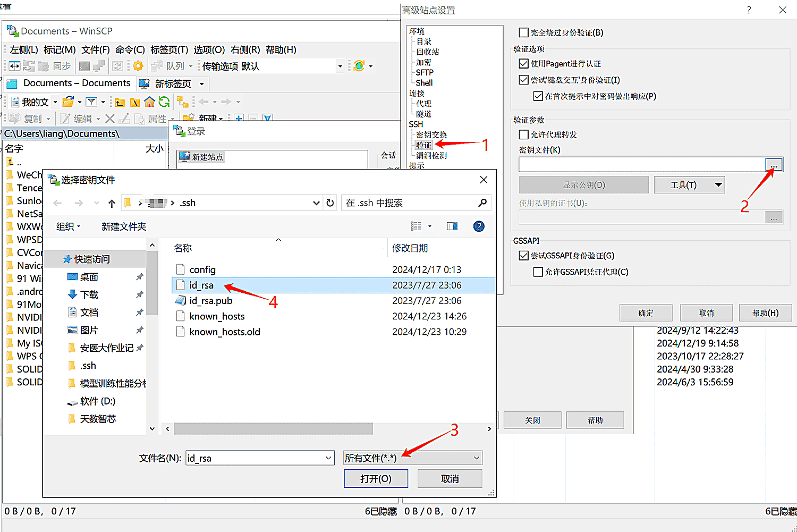Toggle 在首次提示中对密码做出响应(P) checkbox

pos(538,96)
